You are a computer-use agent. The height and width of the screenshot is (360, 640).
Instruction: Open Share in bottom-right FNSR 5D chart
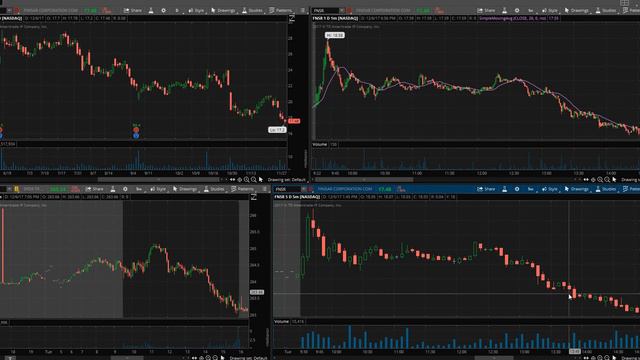click(486, 189)
